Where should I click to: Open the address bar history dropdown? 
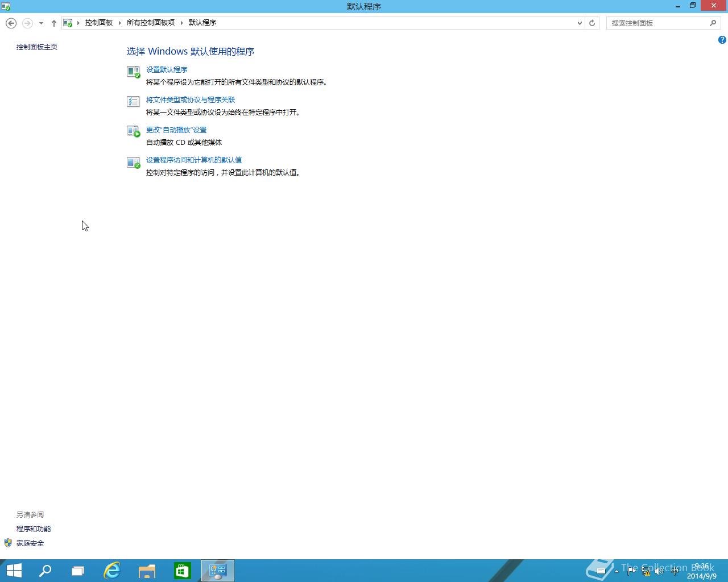coord(580,23)
